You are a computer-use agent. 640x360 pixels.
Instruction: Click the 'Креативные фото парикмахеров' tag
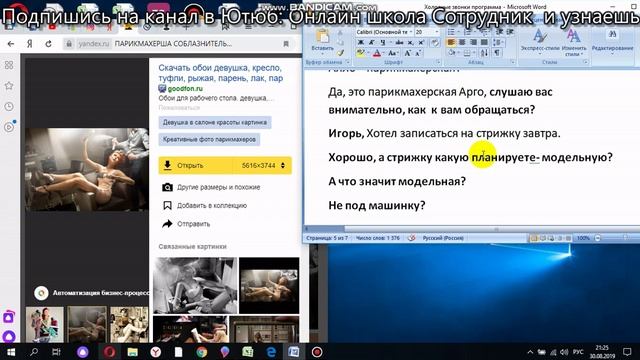[x=209, y=140]
